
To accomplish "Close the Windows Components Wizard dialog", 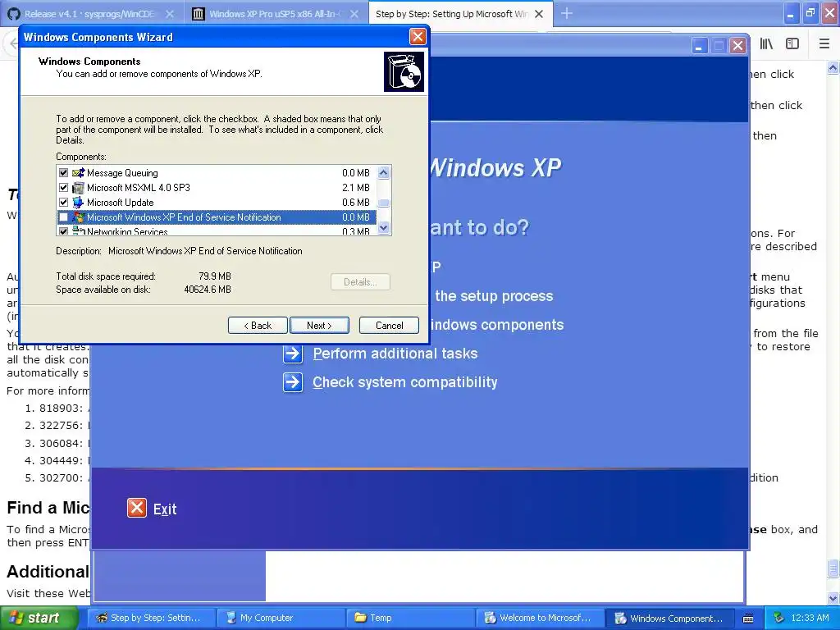I will (418, 36).
